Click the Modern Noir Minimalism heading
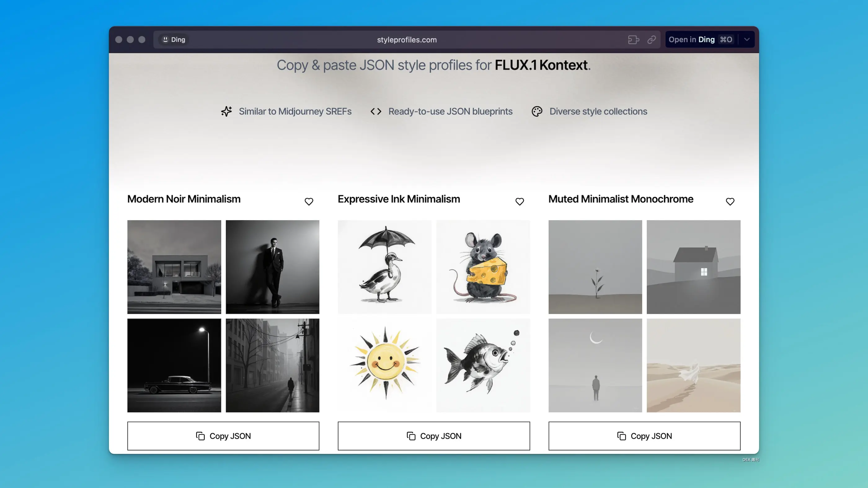This screenshot has width=868, height=488. coord(184,199)
